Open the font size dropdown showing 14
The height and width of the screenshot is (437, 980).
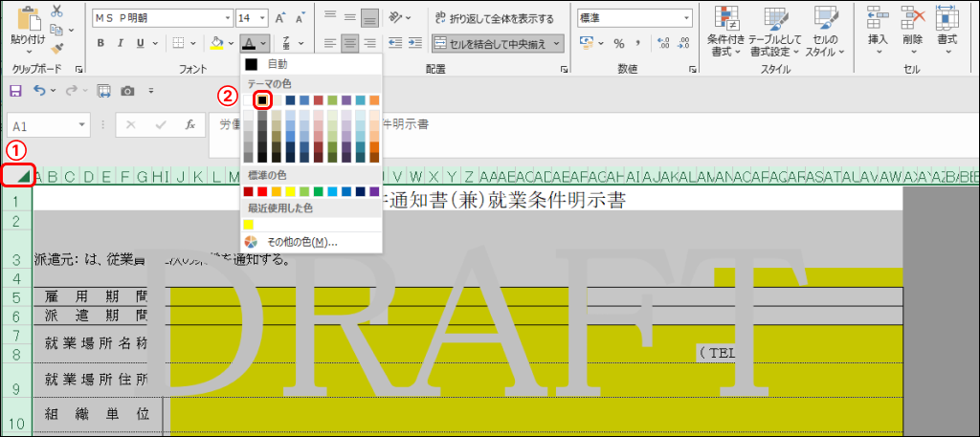click(262, 18)
